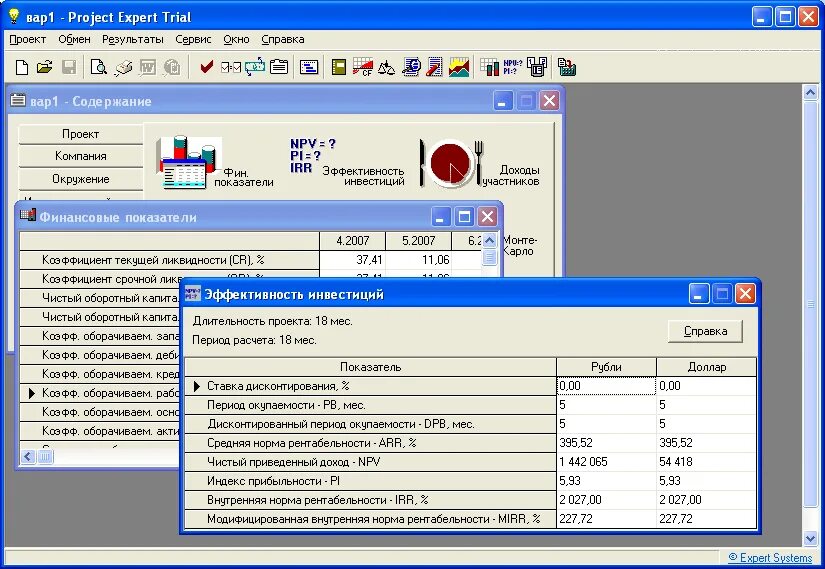This screenshot has width=825, height=569.
Task: Click the teal recalculation arrows icon
Action: [255, 67]
